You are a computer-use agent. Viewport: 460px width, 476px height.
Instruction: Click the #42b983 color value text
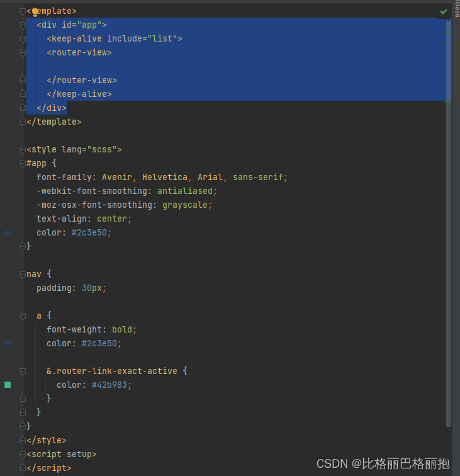(109, 385)
